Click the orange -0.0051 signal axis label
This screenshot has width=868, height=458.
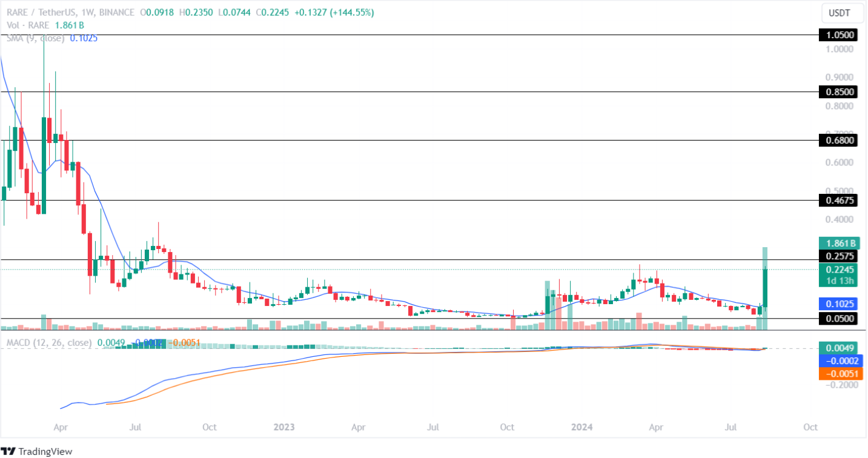click(840, 374)
